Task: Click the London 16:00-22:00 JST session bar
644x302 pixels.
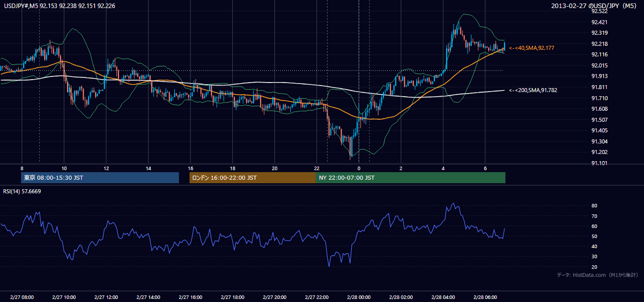Action: tap(252, 178)
